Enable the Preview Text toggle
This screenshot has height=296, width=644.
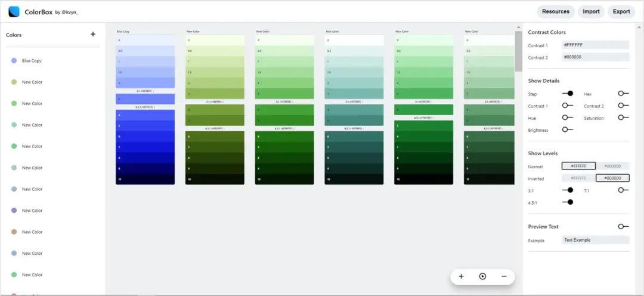[x=624, y=227]
